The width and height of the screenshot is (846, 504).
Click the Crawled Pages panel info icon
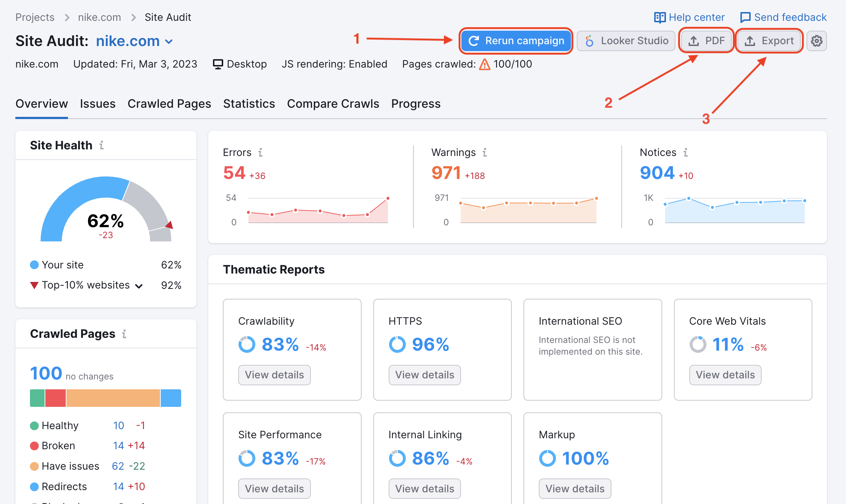click(x=124, y=334)
